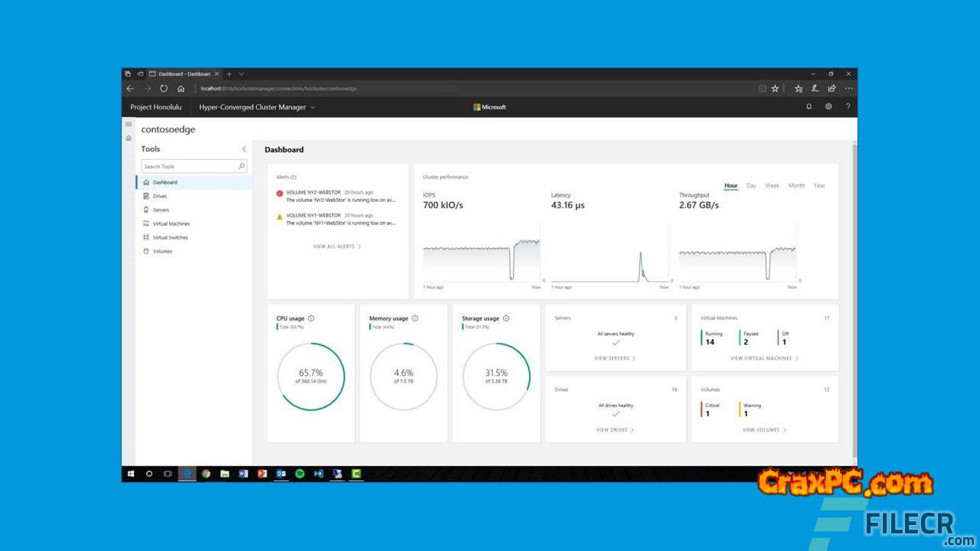Click View All Alerts link
Image resolution: width=980 pixels, height=551 pixels.
click(x=337, y=246)
